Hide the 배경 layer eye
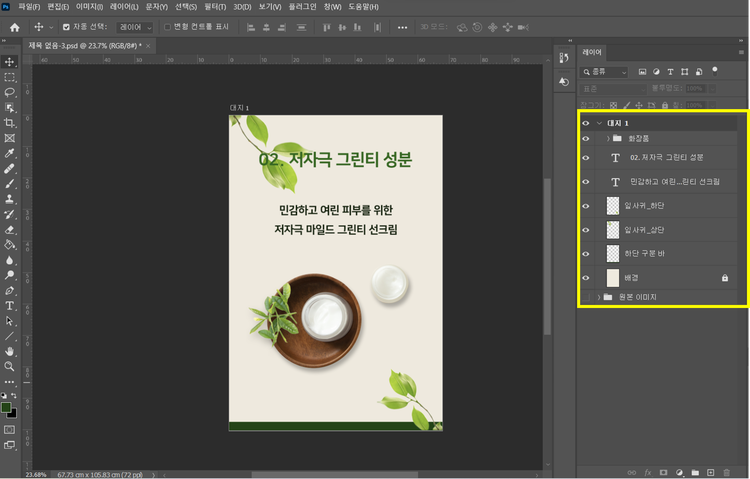Viewport: 750px width, 479px height. point(585,278)
